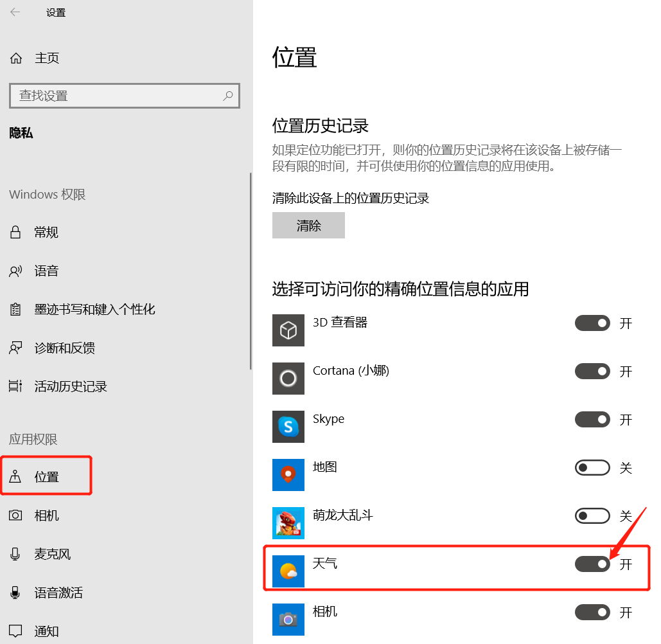Turn off location access for Skype
The image size is (661, 644).
[592, 419]
